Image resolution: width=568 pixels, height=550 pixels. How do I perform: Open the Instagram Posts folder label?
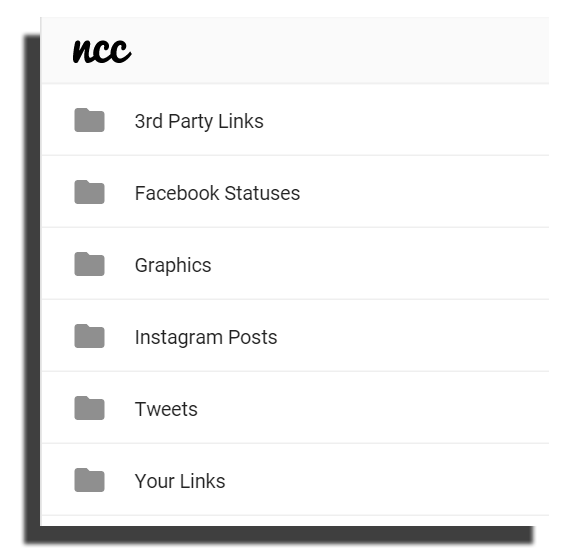coord(206,338)
